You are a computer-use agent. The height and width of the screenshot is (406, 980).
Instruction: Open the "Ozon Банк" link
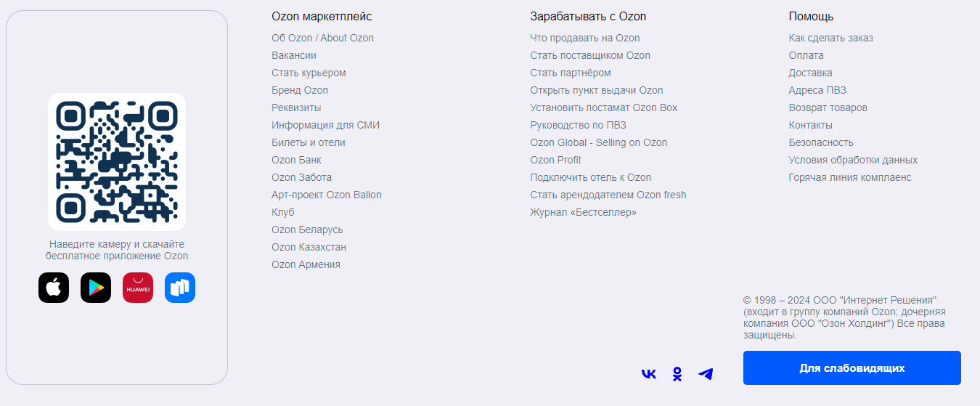click(296, 160)
